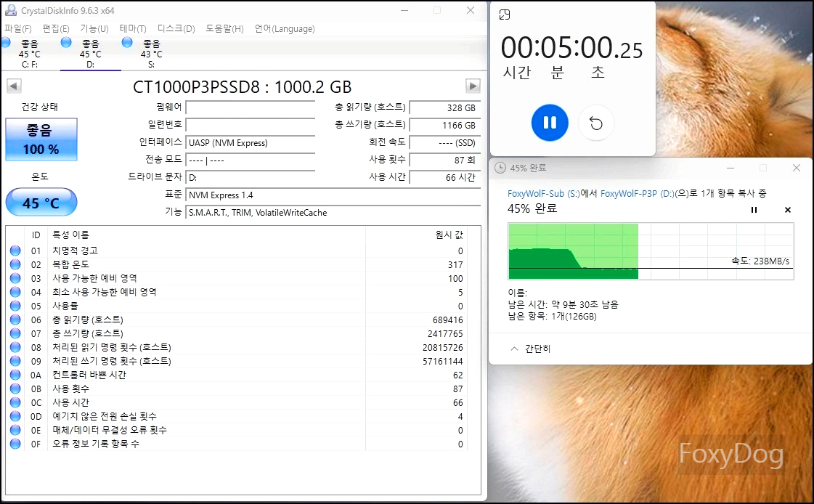Open the 편집(E) menu
Image resolution: width=814 pixels, height=504 pixels.
point(55,28)
